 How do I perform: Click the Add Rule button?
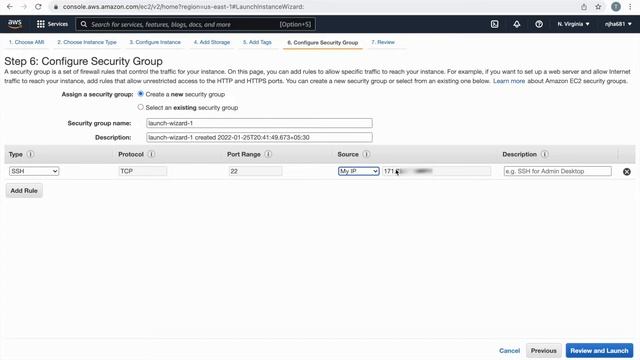coord(24,191)
